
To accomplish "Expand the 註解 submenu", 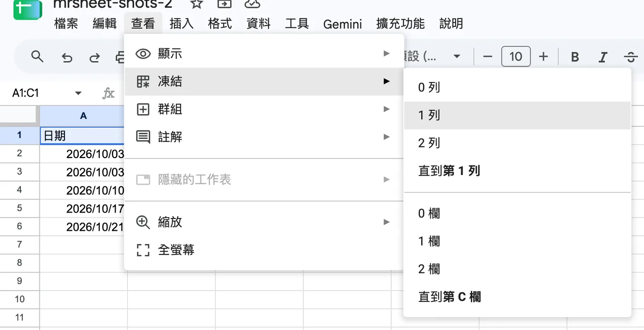I will [x=264, y=137].
